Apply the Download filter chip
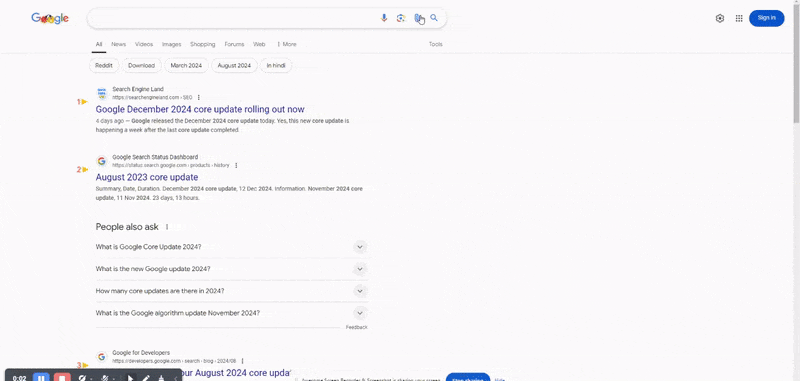800x381 pixels. pyautogui.click(x=141, y=65)
